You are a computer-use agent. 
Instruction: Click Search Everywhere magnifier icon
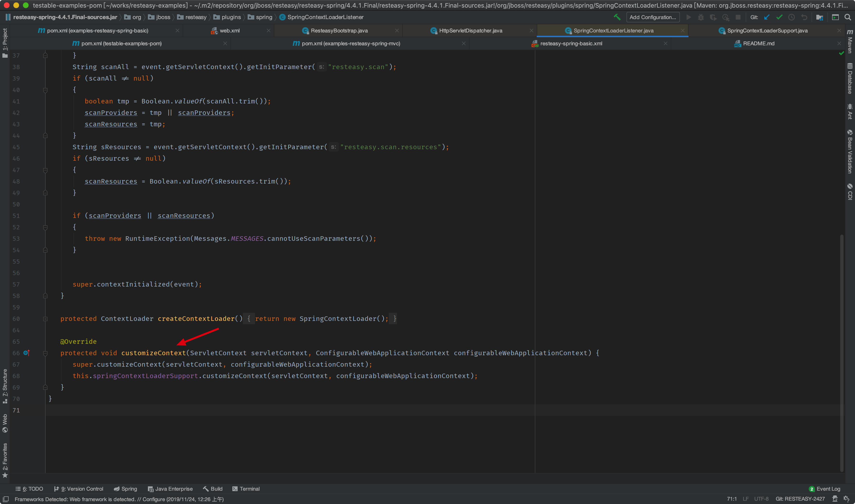point(848,17)
